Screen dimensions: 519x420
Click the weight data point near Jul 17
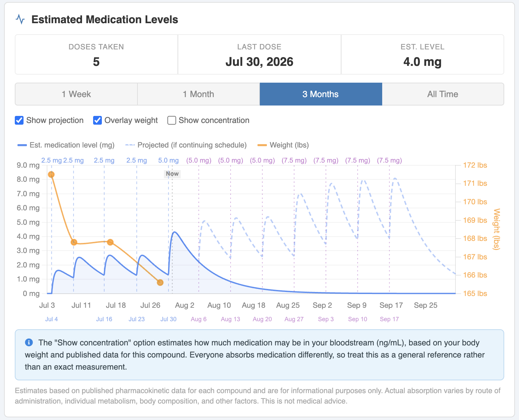[110, 242]
